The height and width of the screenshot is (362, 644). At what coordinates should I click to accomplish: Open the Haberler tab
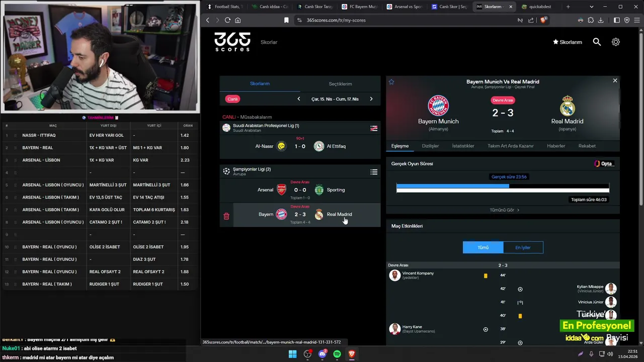click(556, 146)
